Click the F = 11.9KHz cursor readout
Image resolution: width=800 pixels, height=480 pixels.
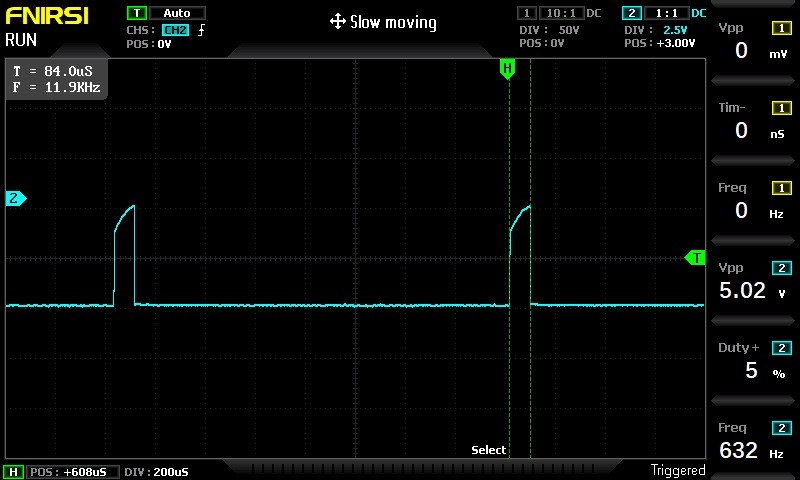[x=56, y=87]
